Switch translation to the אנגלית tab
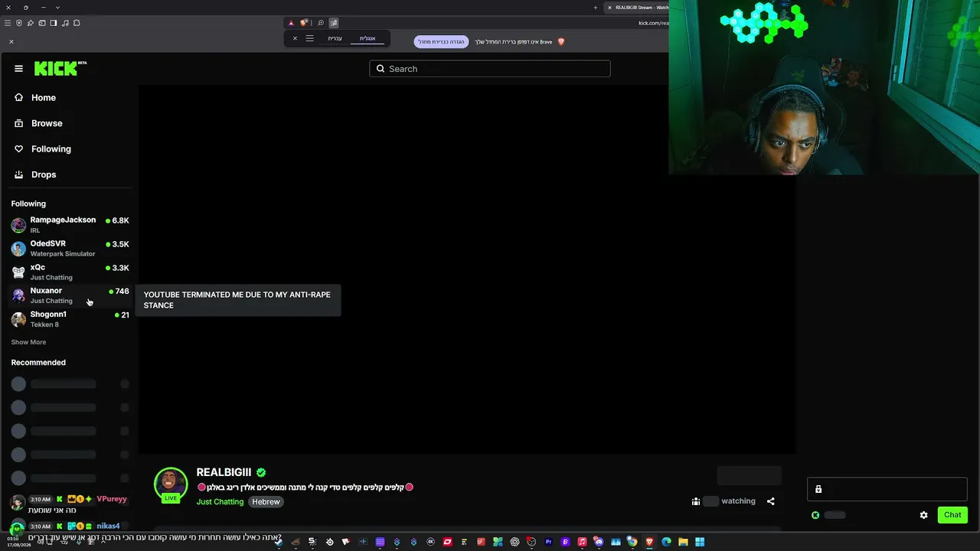This screenshot has width=980, height=551. pos(367,38)
